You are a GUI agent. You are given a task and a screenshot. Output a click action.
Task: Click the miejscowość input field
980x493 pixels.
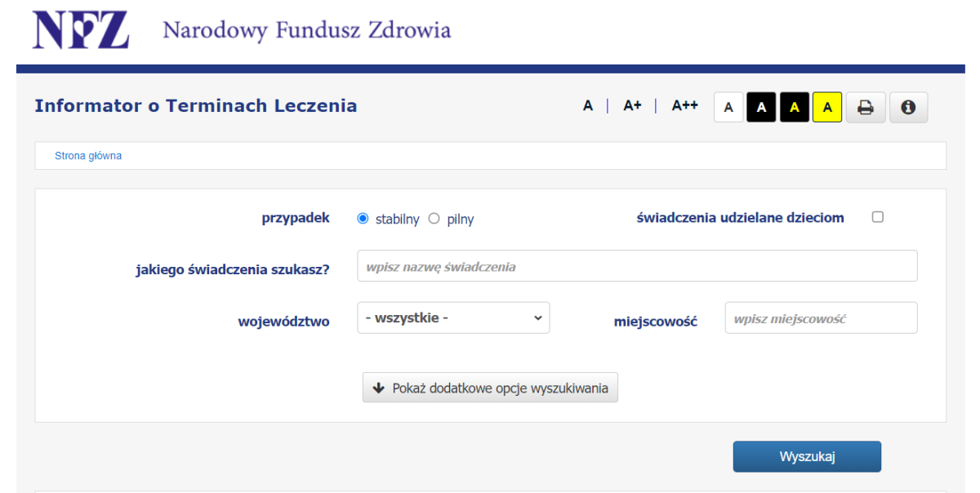(x=820, y=318)
